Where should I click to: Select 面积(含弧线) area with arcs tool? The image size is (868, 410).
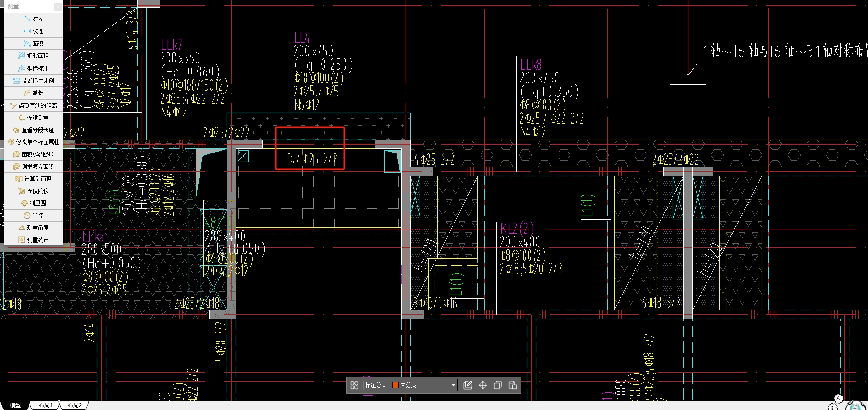[33, 154]
